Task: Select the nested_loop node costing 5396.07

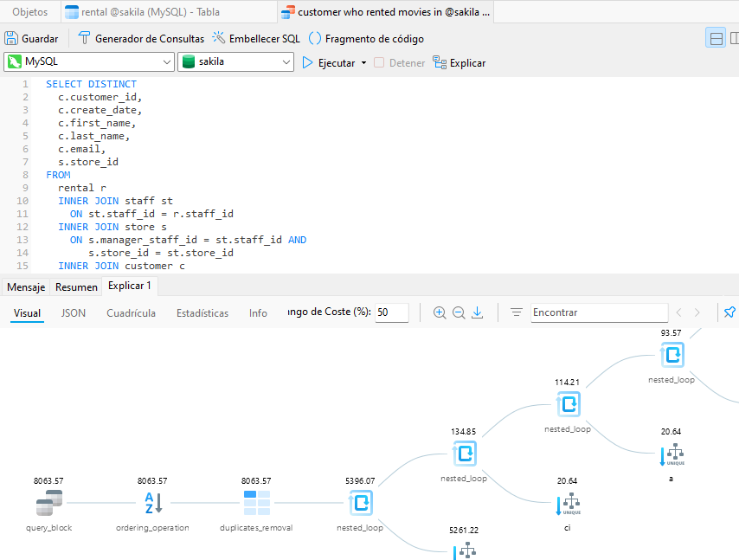Action: coord(361,503)
